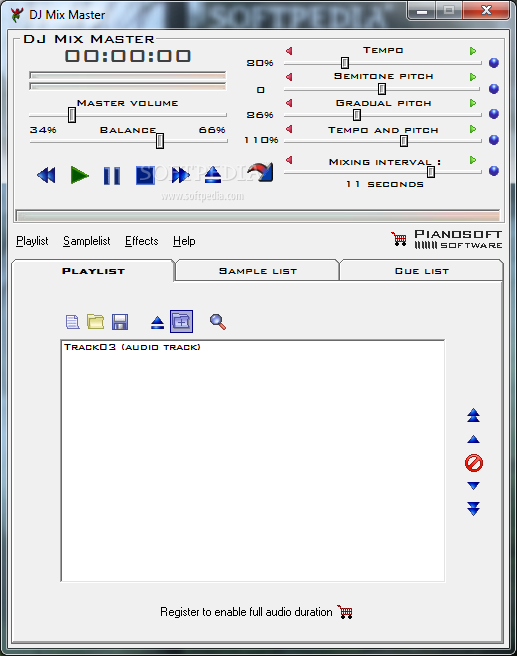Click the red curved arrow mix icon

(260, 172)
